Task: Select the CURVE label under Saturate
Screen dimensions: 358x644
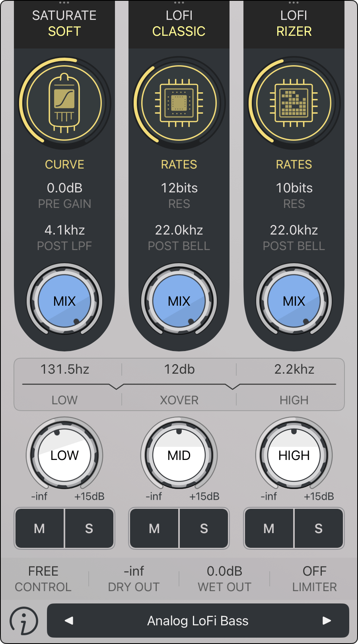Action: (x=64, y=165)
